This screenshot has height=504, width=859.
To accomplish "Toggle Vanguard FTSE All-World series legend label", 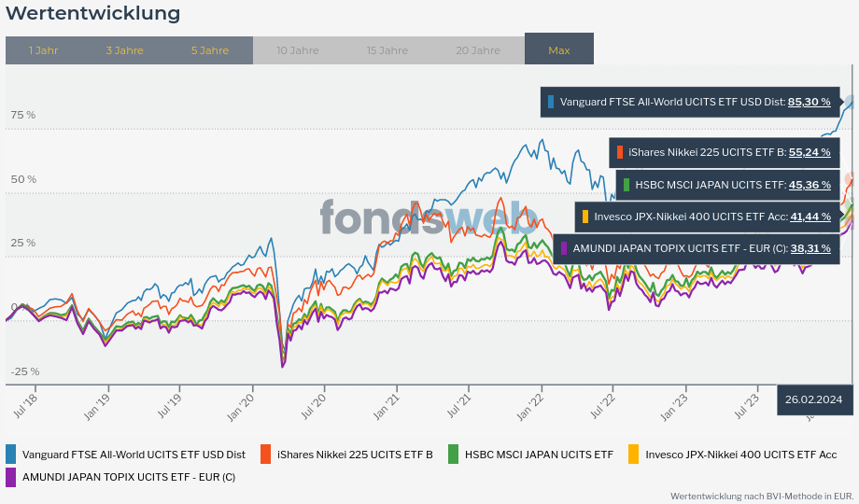I will coord(134,455).
